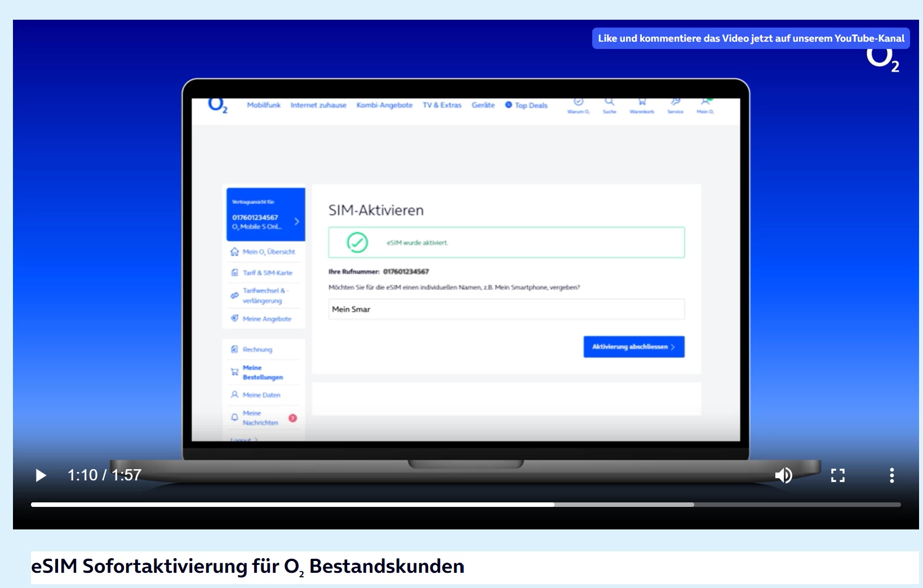Screen dimensions: 923x588
Task: Open Tarif & SIM-Karte in sidebar
Action: click(x=268, y=273)
